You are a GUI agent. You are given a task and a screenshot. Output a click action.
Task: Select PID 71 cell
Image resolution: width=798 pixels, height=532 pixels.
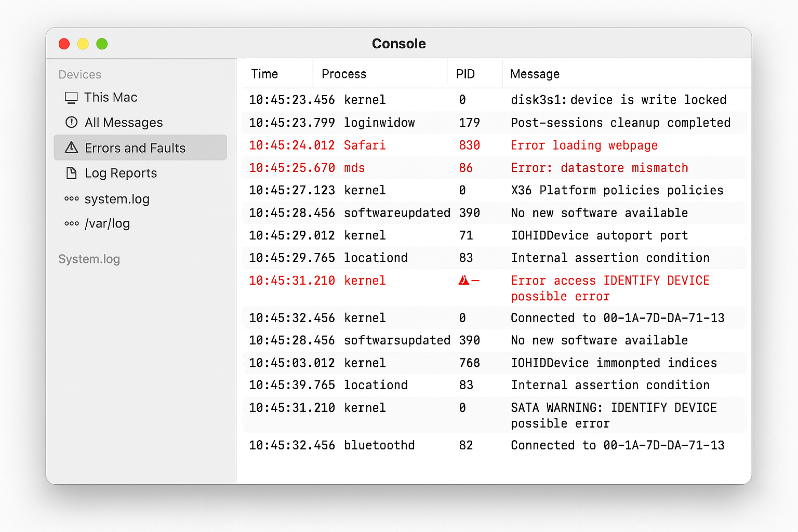466,235
